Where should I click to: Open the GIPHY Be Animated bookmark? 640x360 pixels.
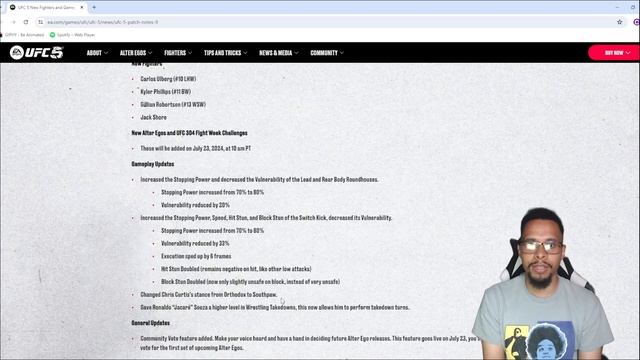22,35
